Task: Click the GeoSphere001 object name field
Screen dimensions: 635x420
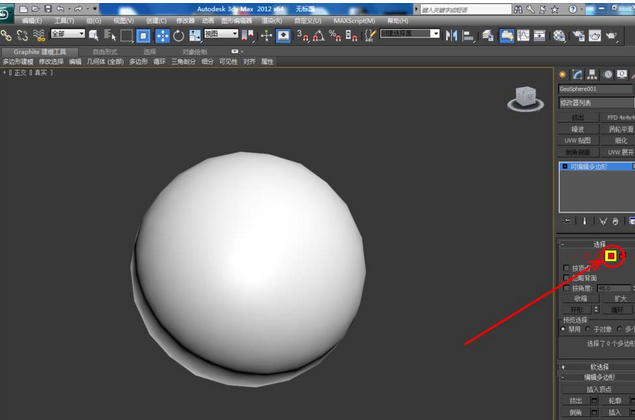Action: 594,88
